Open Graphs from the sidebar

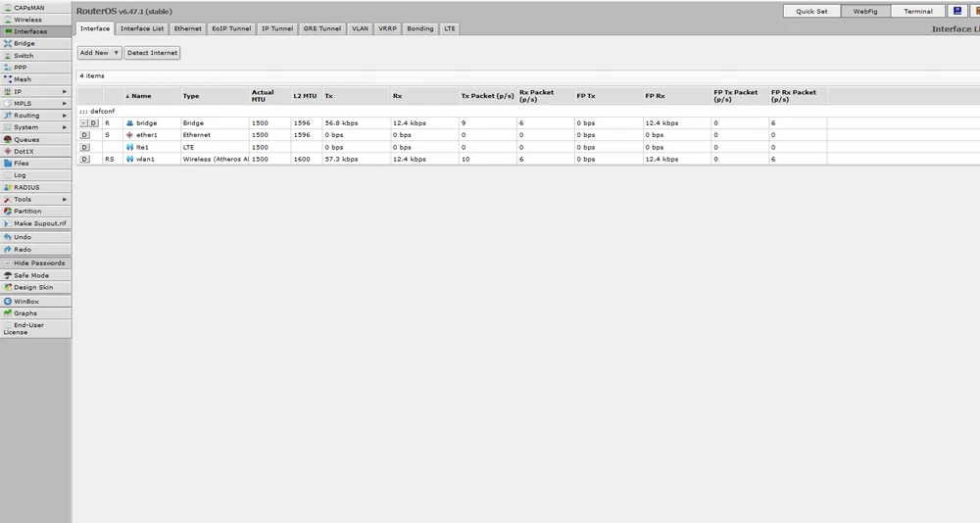[x=25, y=312]
